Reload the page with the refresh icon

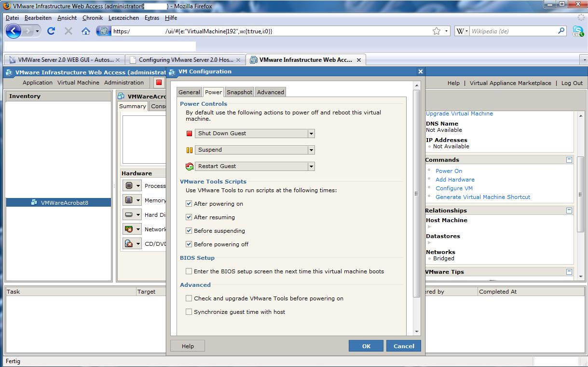click(51, 31)
